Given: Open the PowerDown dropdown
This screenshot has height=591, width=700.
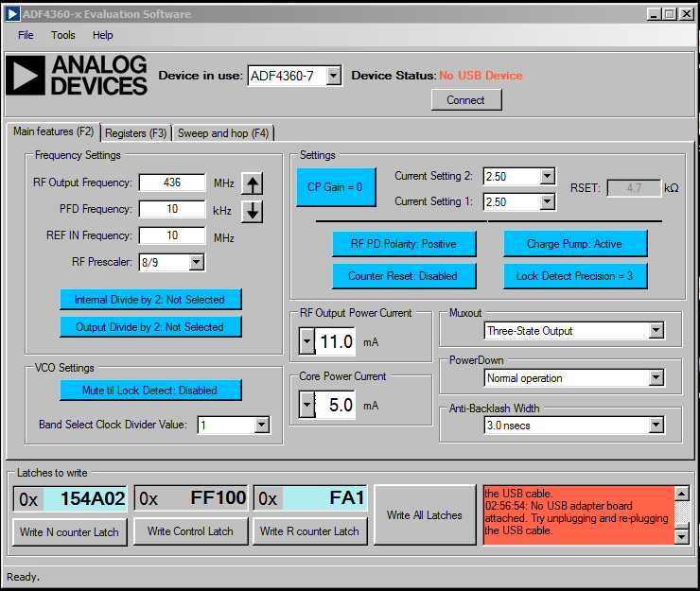Looking at the screenshot, I should point(656,378).
